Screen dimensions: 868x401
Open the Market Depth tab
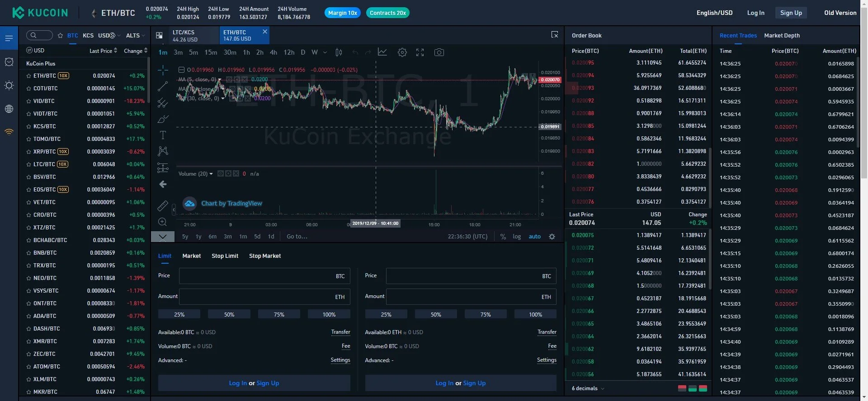click(782, 36)
